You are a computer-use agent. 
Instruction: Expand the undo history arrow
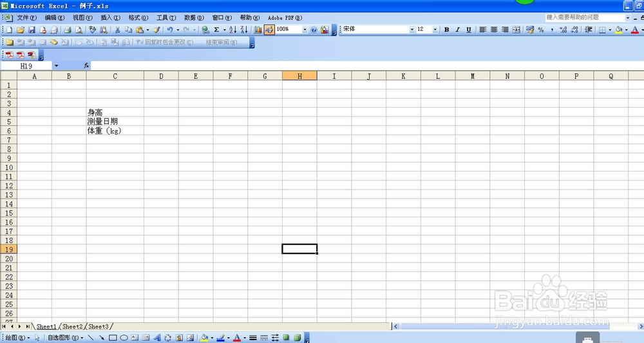point(178,30)
